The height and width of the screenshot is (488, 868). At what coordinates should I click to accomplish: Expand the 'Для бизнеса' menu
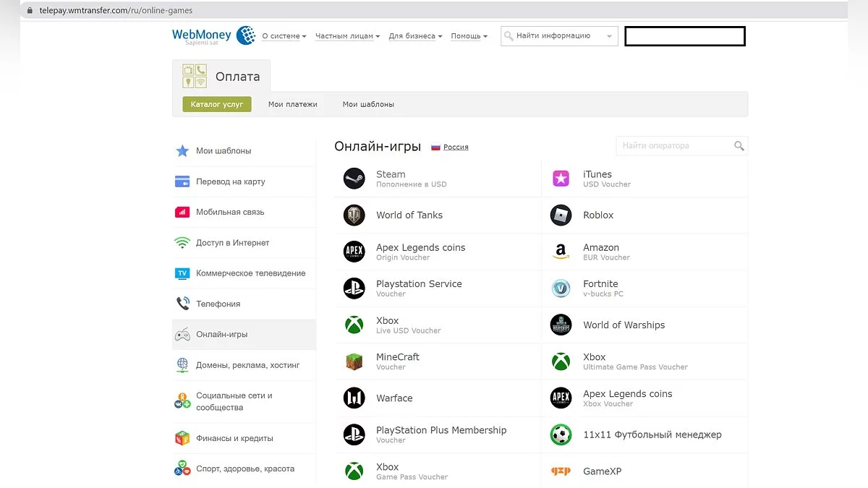414,36
